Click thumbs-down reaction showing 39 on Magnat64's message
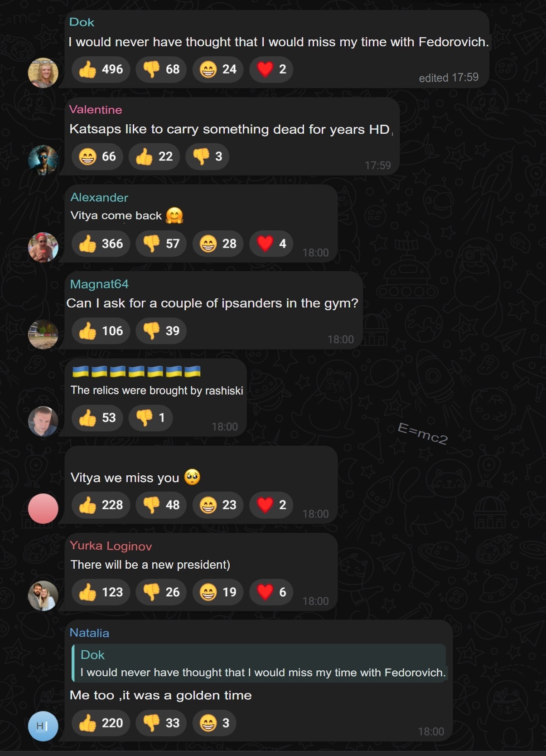The height and width of the screenshot is (756, 546). [161, 331]
